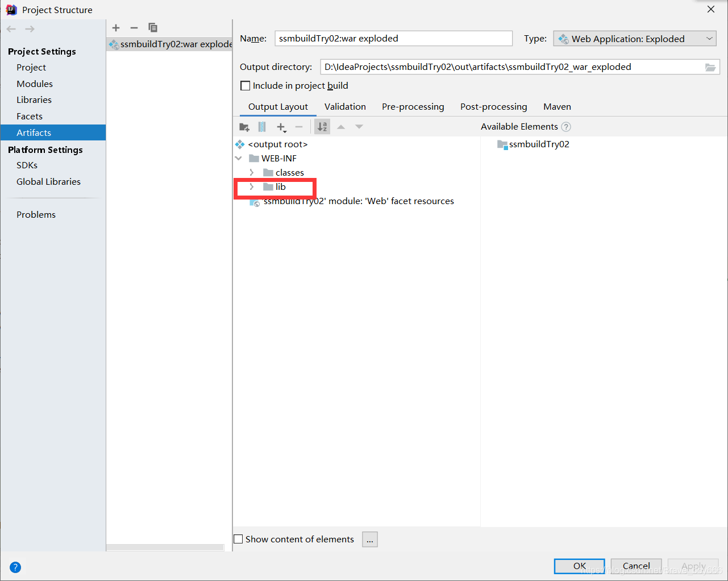The image size is (728, 581).
Task: Switch to the Output Layout tab
Action: click(278, 107)
